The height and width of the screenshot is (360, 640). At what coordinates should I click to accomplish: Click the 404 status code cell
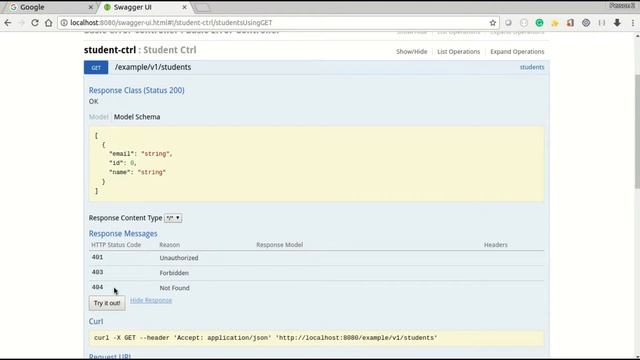tap(97, 287)
